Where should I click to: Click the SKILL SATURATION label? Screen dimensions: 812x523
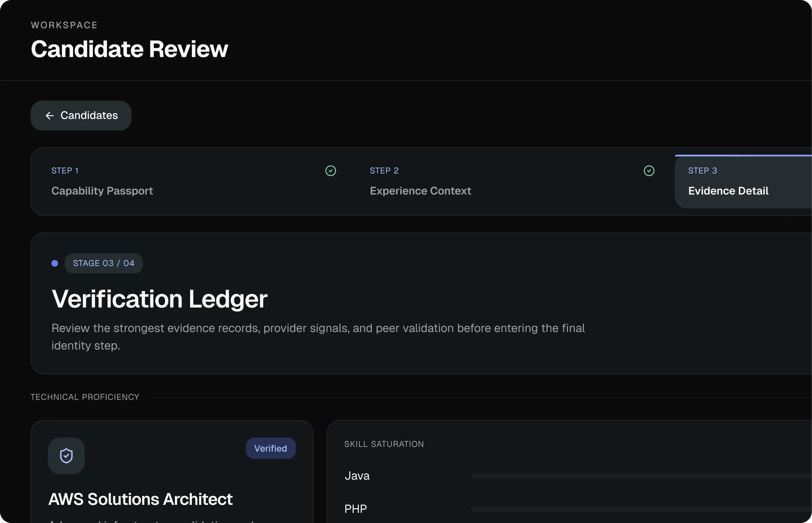pos(384,444)
